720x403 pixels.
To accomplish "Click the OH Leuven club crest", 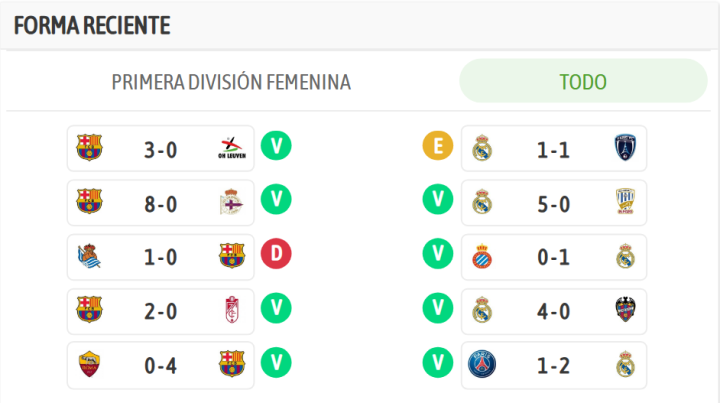I will point(230,149).
